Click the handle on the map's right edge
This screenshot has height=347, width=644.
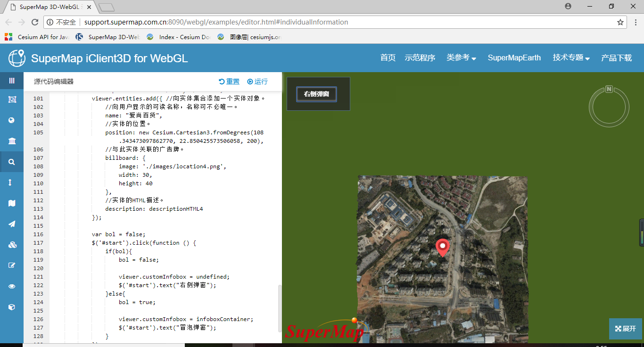point(642,232)
